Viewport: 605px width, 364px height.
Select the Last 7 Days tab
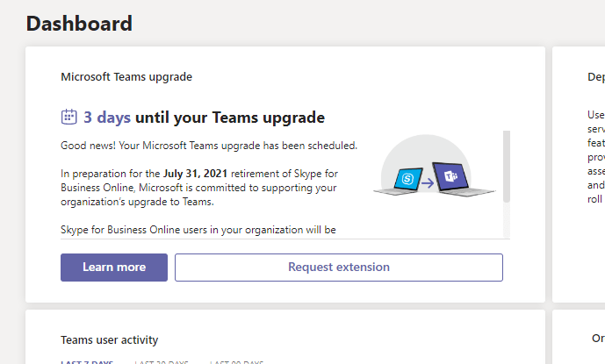pos(87,361)
